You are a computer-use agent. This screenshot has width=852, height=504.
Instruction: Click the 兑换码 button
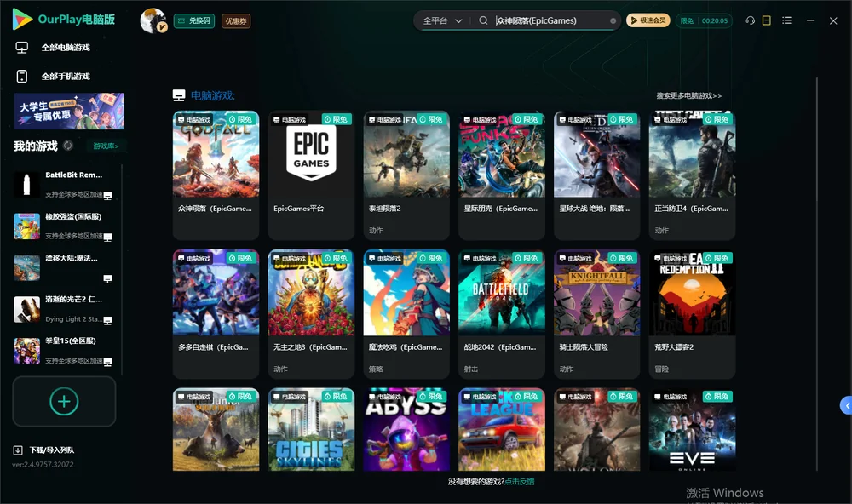[194, 21]
